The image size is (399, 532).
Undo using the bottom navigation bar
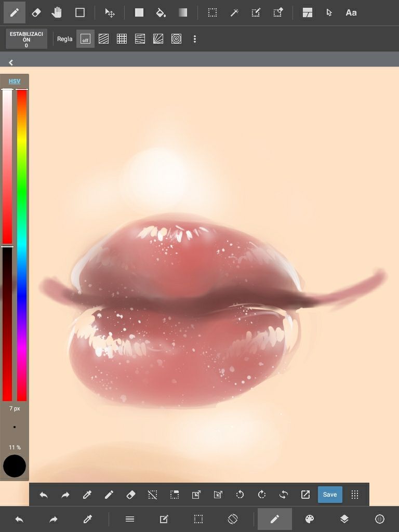[19, 519]
